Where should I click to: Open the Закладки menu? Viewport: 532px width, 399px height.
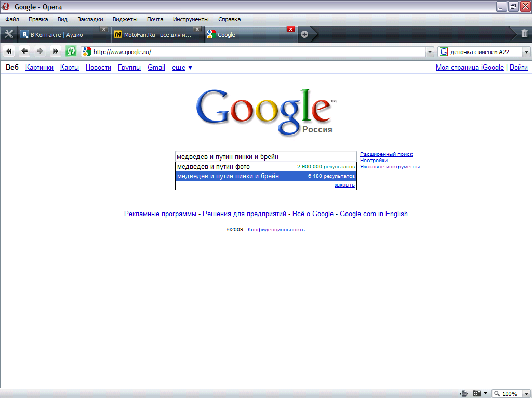click(90, 19)
